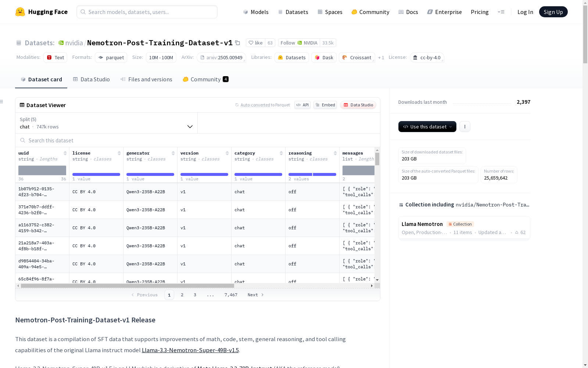Open Spaces in the top navigation
Viewport: 588px width, 368px height.
(x=330, y=12)
